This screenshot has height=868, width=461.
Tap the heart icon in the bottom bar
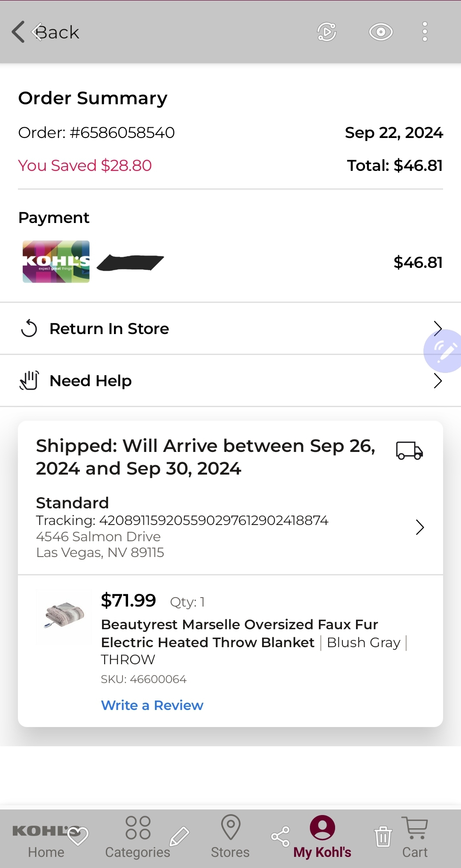tap(78, 836)
